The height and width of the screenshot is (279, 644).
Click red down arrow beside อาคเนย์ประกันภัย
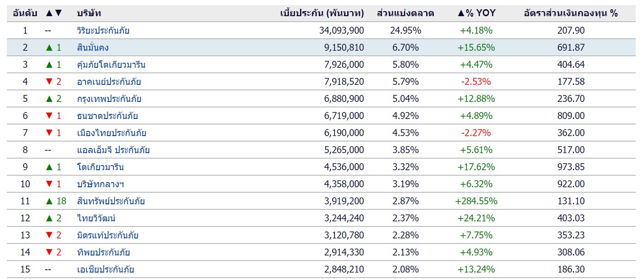tap(49, 82)
